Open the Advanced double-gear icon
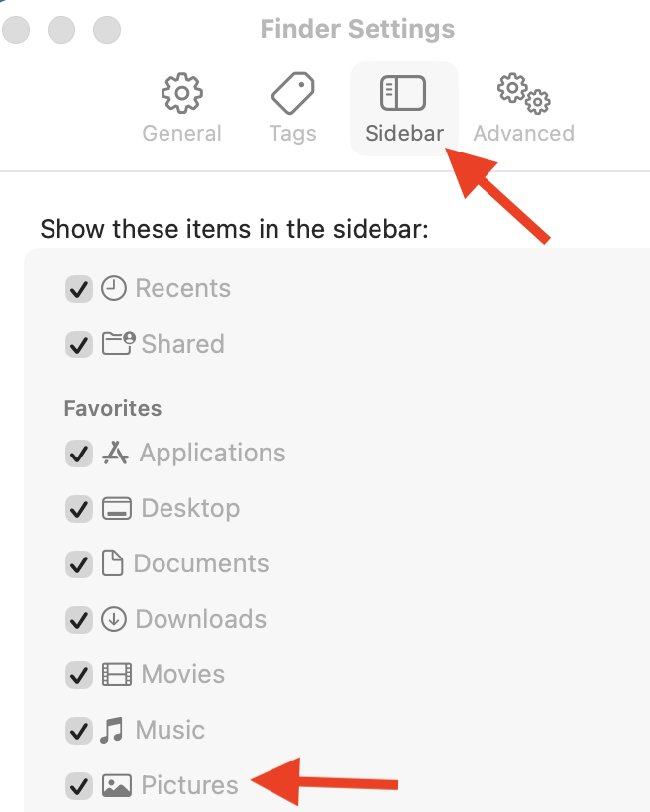Screen dimensions: 650x812 coord(523,93)
